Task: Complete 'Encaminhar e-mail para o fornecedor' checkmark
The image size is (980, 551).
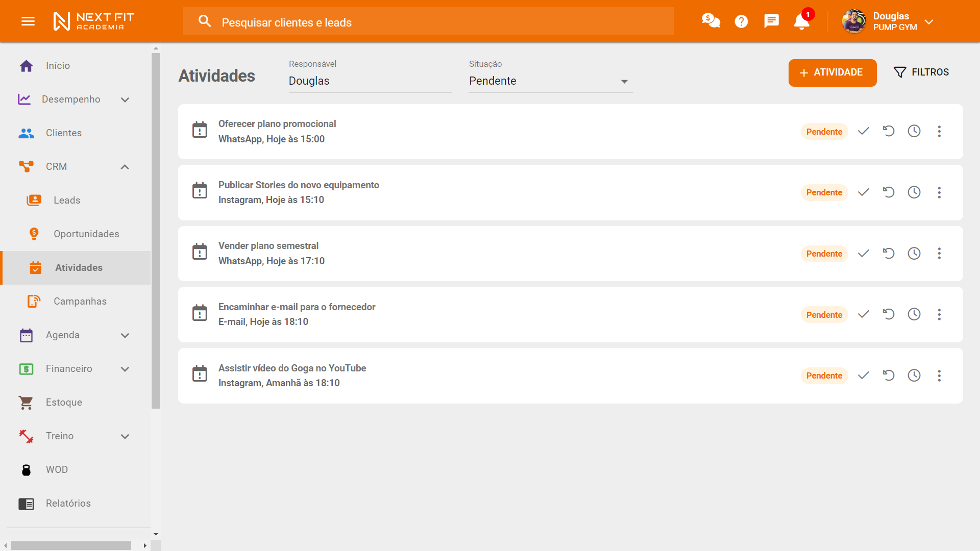Action: coord(864,315)
